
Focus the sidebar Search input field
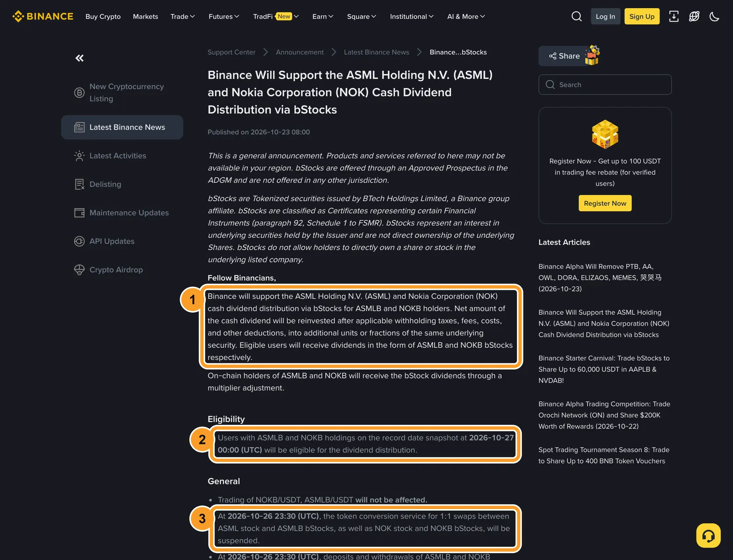tap(605, 85)
